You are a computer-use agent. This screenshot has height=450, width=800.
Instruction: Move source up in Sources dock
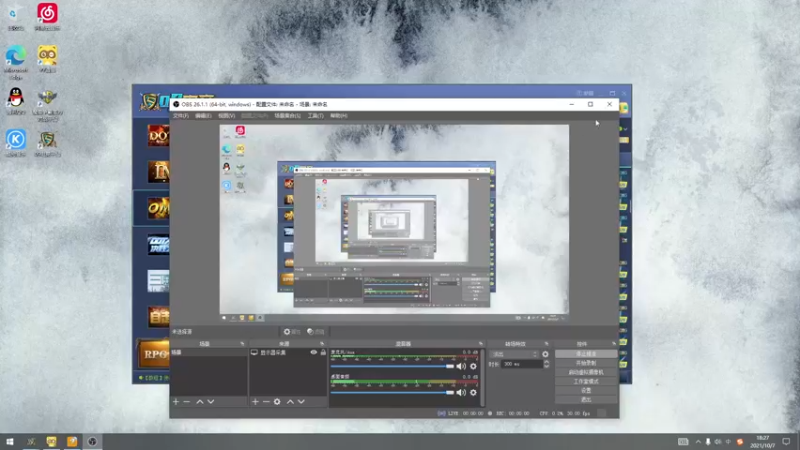click(290, 402)
